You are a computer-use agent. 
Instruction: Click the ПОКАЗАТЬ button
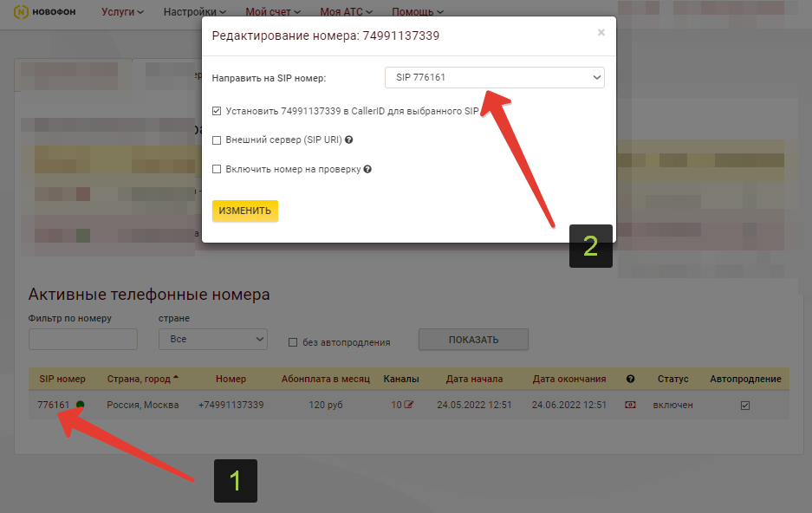tap(473, 340)
